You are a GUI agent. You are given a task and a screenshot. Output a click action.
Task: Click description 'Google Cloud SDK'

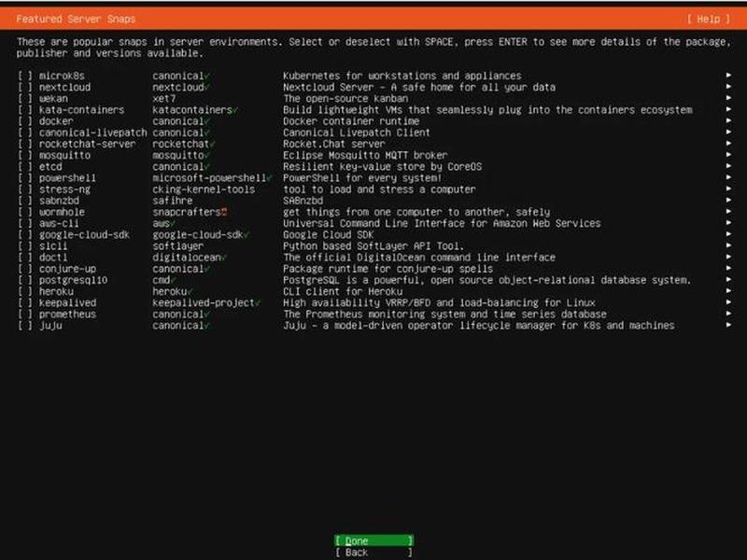329,235
